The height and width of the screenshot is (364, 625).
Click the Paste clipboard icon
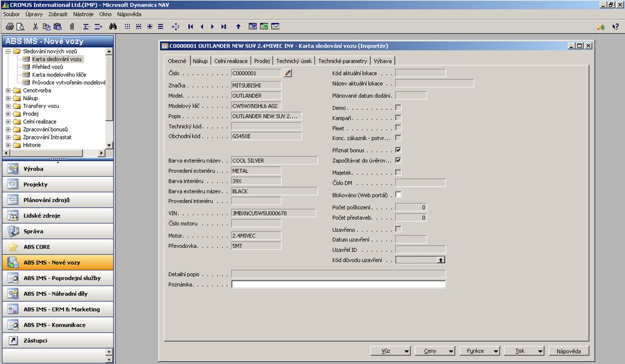(x=57, y=26)
